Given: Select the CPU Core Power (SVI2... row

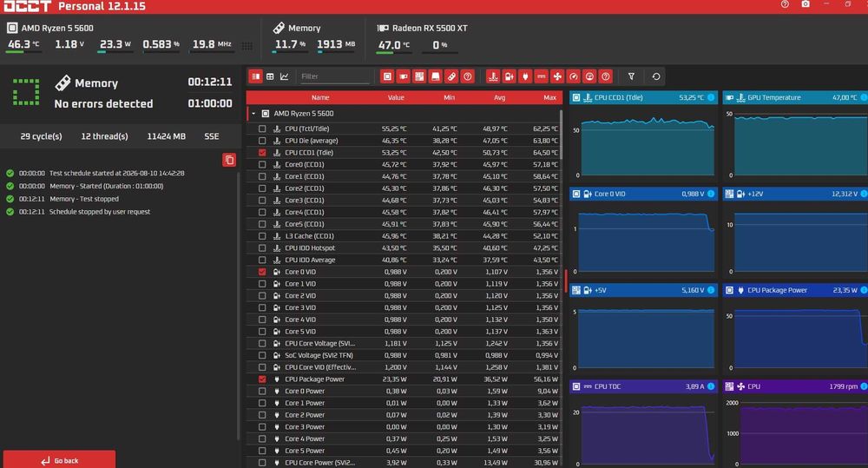Looking at the screenshot, I should coord(404,463).
